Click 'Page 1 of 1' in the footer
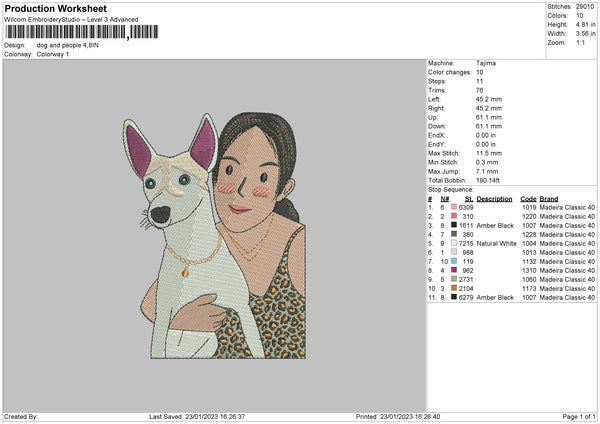Image resolution: width=600 pixels, height=424 pixels. [579, 416]
